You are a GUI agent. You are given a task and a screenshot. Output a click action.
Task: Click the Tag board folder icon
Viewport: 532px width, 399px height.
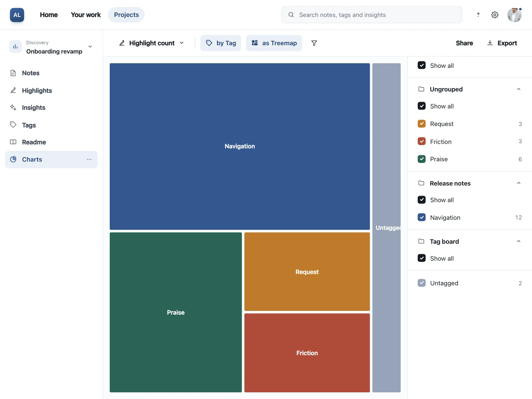coord(421,241)
